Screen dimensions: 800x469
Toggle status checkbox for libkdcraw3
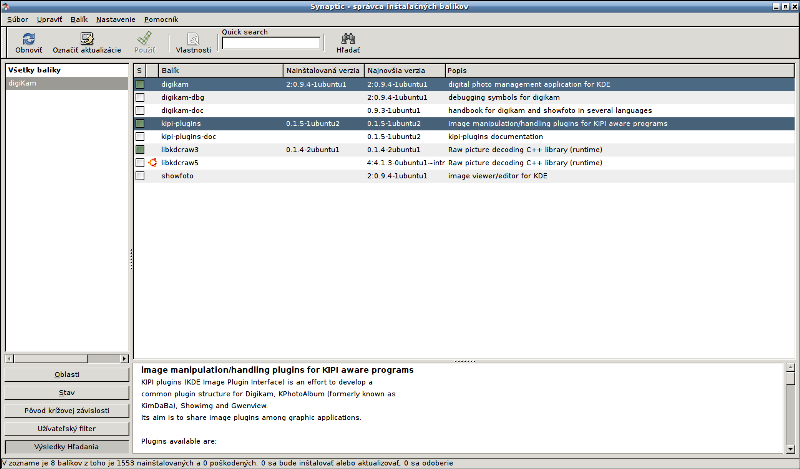click(140, 150)
